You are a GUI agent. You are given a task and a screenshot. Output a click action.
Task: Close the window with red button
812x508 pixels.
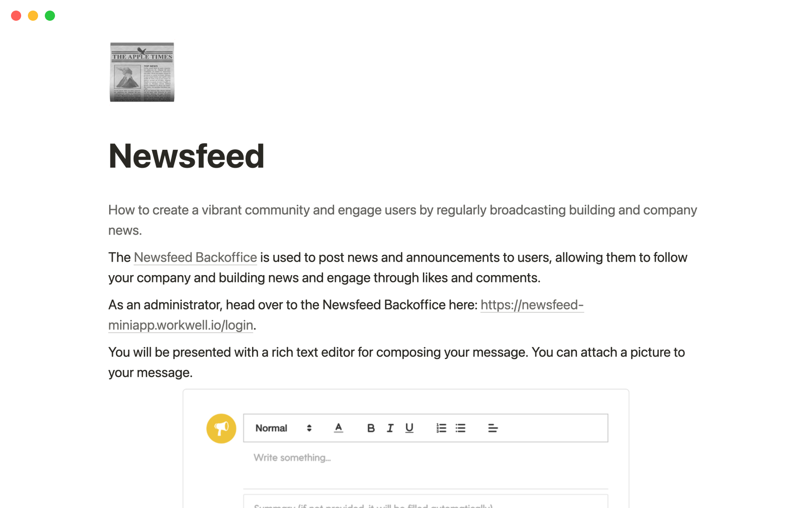(x=16, y=16)
